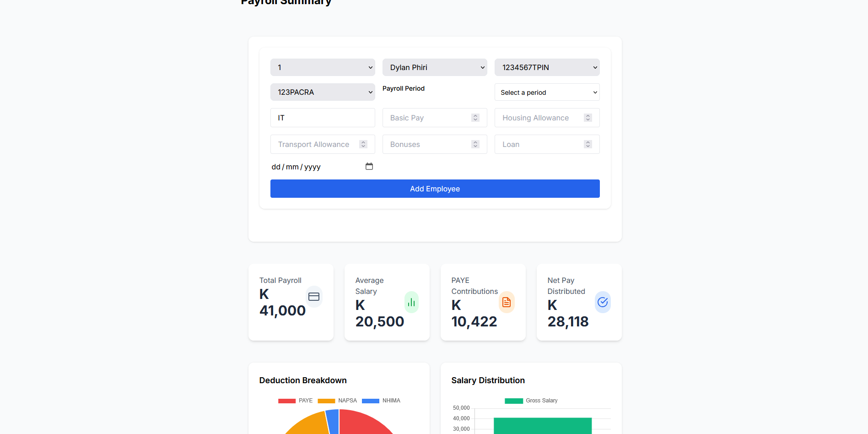The height and width of the screenshot is (434, 868).
Task: Click into the Basic Pay field
Action: pyautogui.click(x=435, y=118)
